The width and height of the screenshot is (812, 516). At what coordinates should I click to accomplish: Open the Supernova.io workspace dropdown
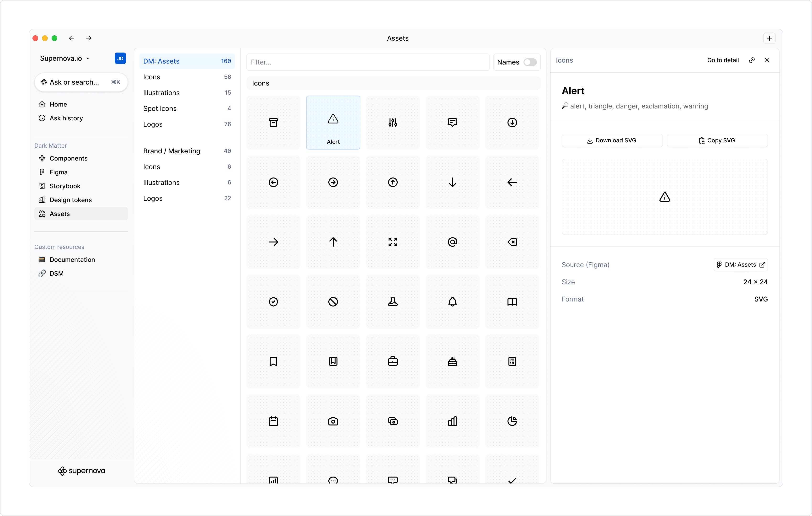[65, 58]
